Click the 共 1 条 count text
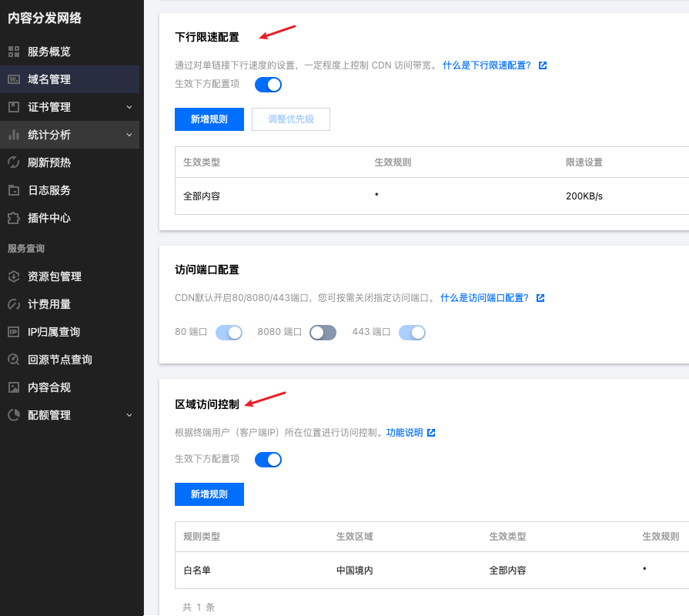 point(199,608)
